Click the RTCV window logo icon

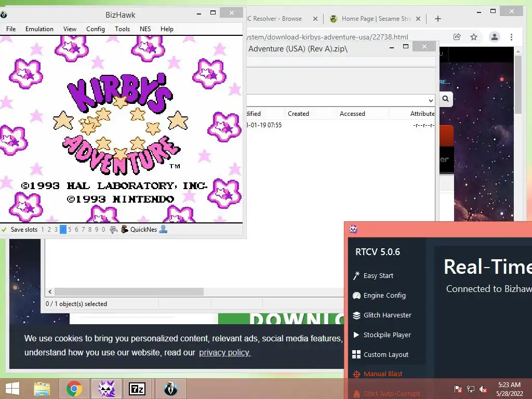[353, 229]
